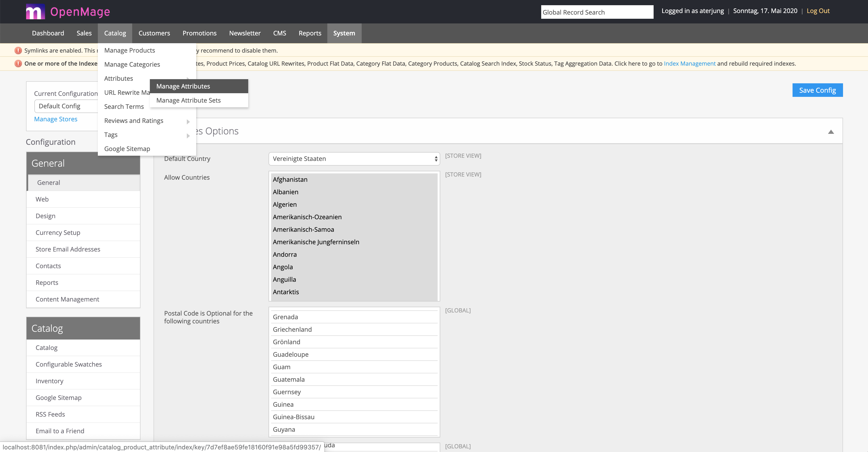Collapse the Countries Options section triangle
The height and width of the screenshot is (452, 868).
point(831,132)
